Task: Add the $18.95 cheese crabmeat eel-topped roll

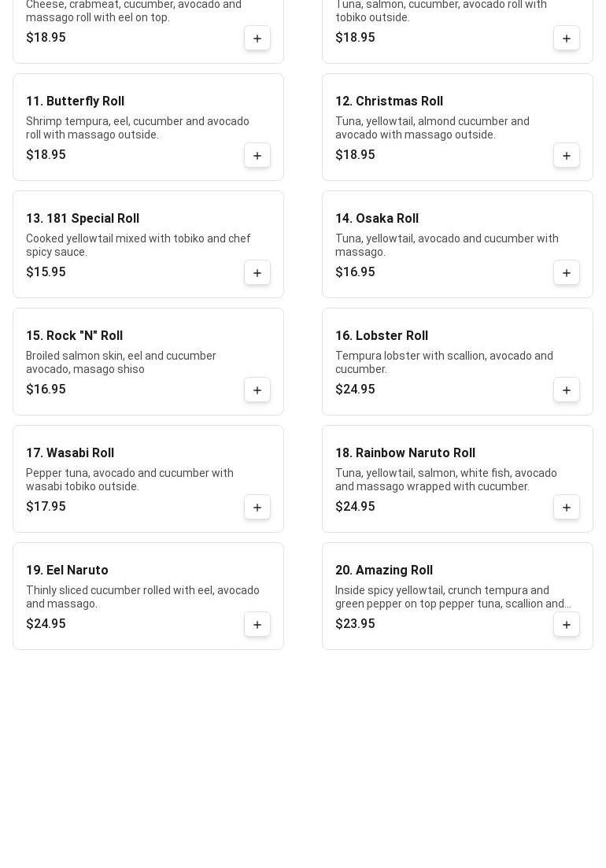Action: (257, 39)
